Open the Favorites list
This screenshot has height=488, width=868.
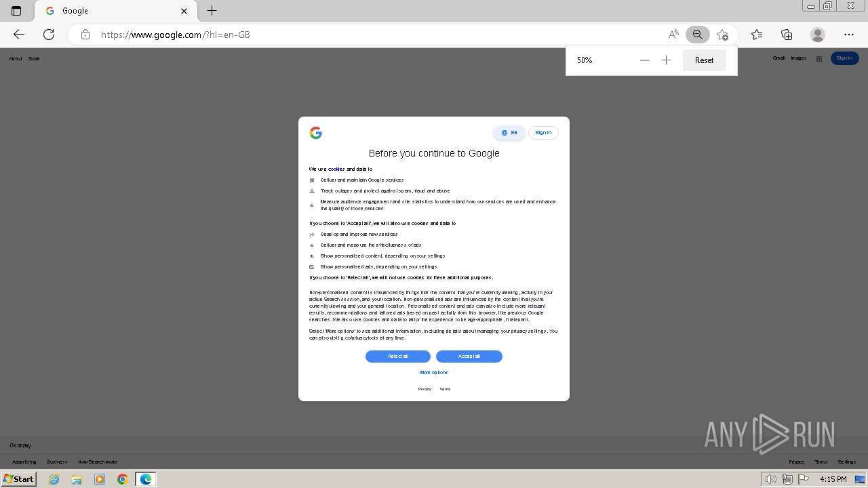(x=757, y=35)
